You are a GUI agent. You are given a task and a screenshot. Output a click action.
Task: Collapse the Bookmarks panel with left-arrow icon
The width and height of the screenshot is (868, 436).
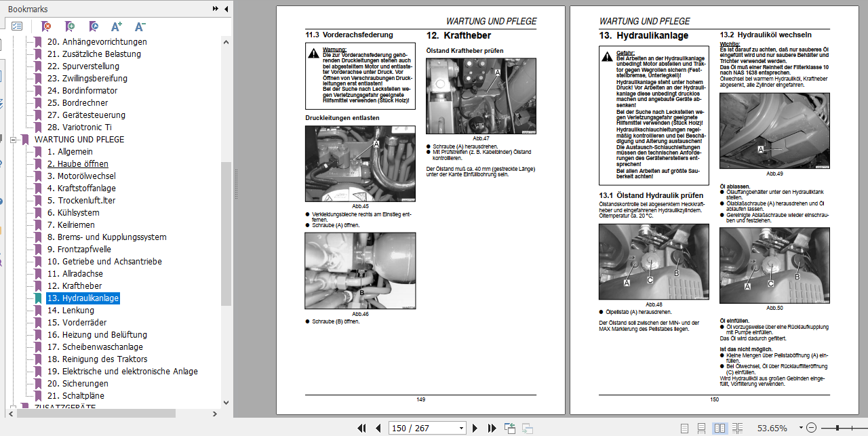(225, 9)
